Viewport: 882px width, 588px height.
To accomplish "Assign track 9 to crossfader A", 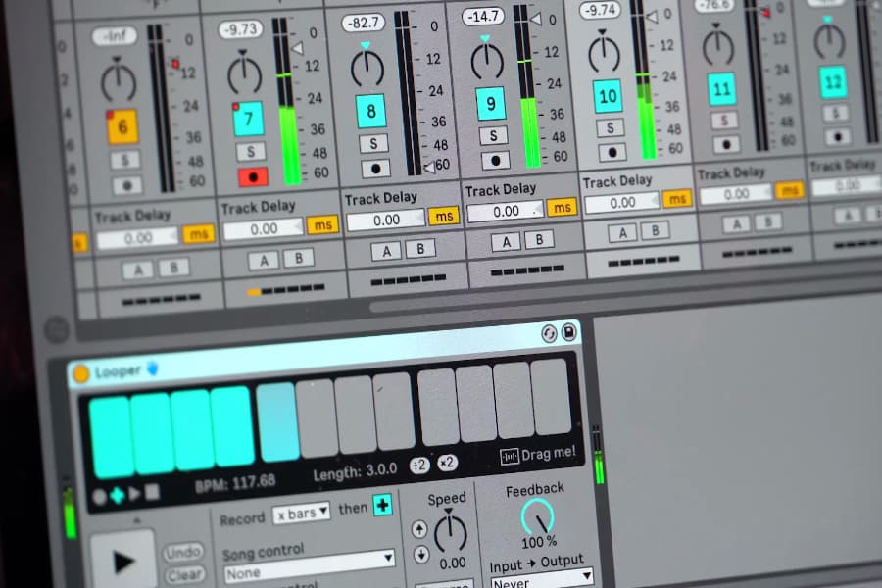I will 507,242.
